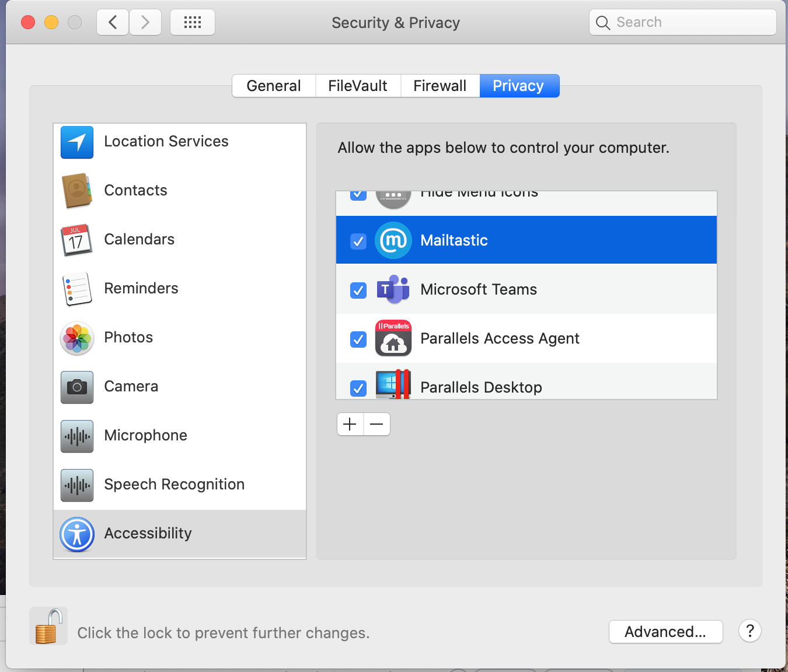
Task: Click the Microsoft Teams app icon
Action: 393,289
